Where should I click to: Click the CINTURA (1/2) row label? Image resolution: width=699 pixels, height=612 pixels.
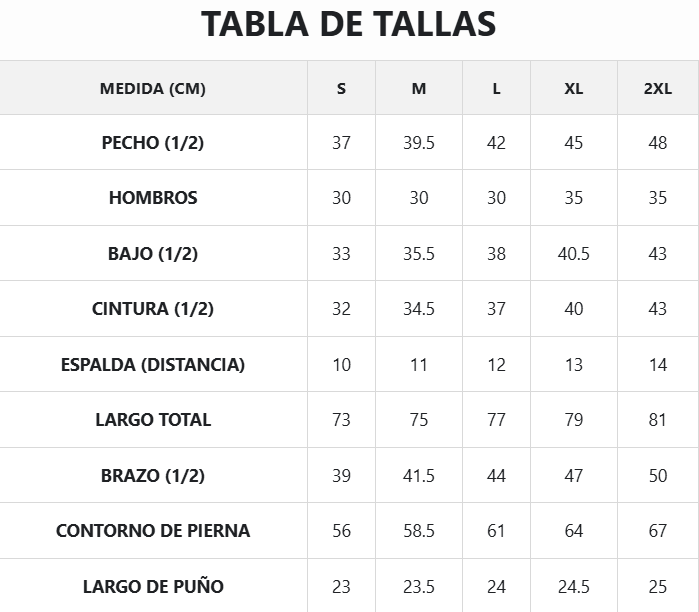pyautogui.click(x=153, y=309)
